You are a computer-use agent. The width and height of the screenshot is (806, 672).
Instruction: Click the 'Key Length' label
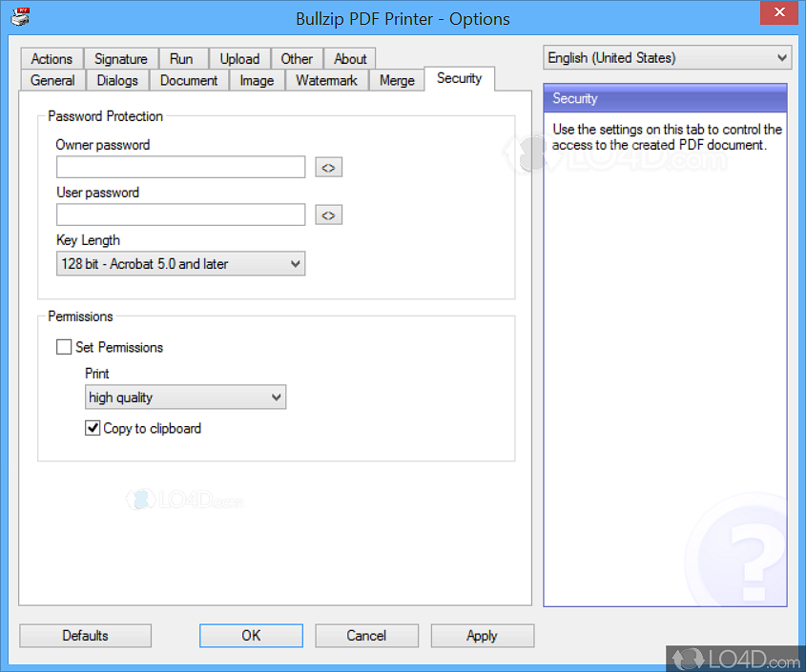click(x=88, y=240)
